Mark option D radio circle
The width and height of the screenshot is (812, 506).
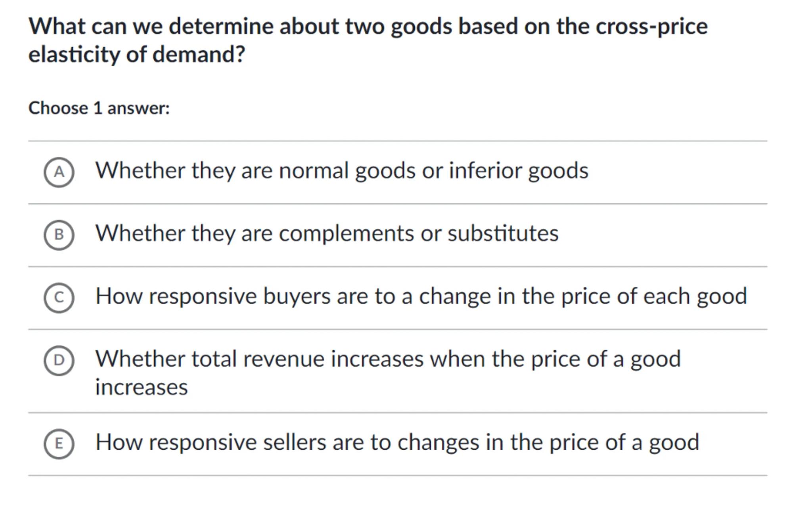pyautogui.click(x=59, y=360)
